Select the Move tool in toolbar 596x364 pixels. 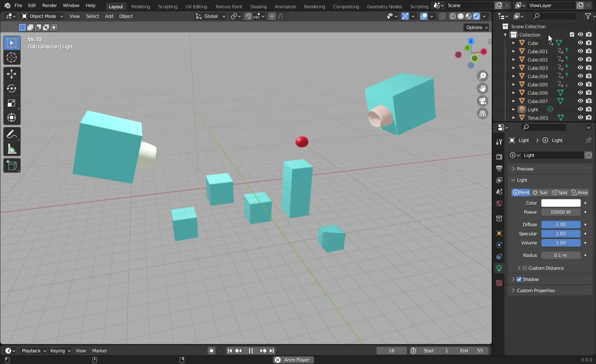(x=11, y=74)
